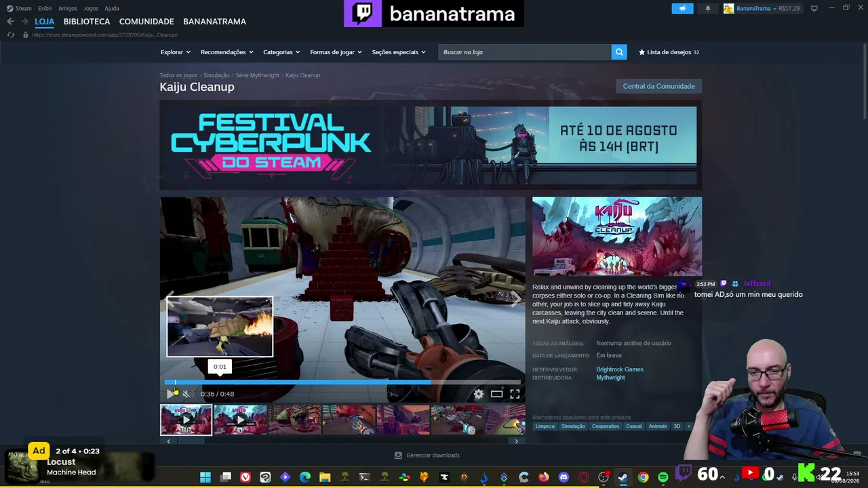This screenshot has width=868, height=488.
Task: Switch to the BIBLIOTECA tab
Action: click(87, 22)
